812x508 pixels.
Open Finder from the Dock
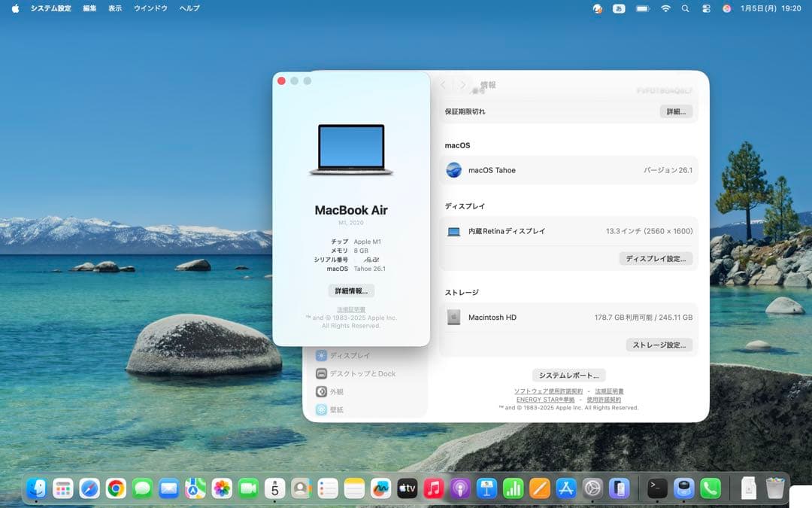37,488
